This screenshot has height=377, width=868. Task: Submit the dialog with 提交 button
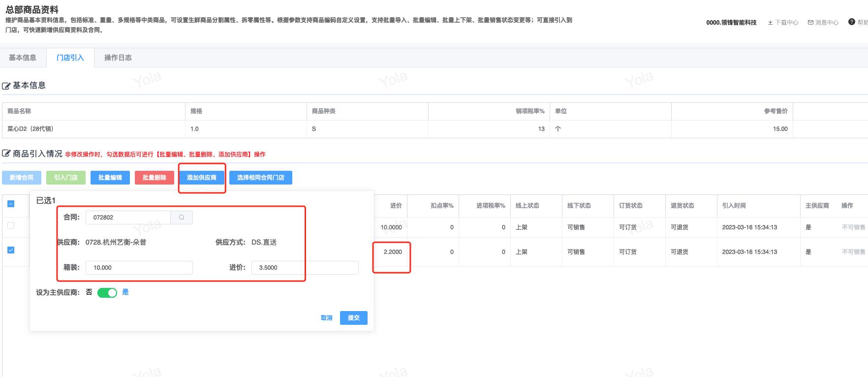click(x=354, y=318)
